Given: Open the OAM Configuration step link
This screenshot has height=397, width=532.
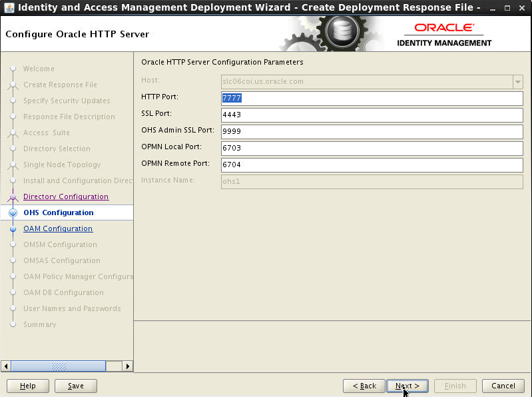Looking at the screenshot, I should click(x=58, y=228).
